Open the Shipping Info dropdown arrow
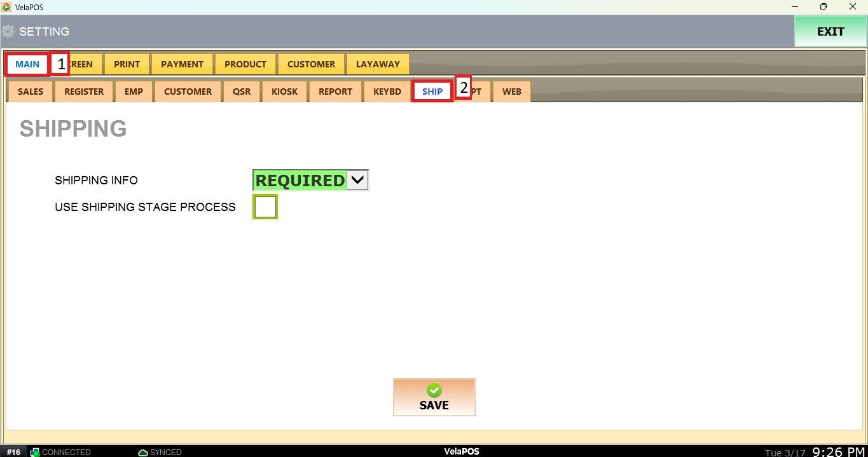This screenshot has width=868, height=457. (357, 181)
